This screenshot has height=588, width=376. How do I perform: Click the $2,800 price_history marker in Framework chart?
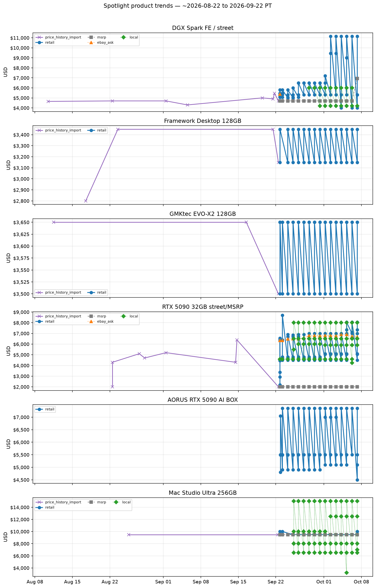(86, 201)
